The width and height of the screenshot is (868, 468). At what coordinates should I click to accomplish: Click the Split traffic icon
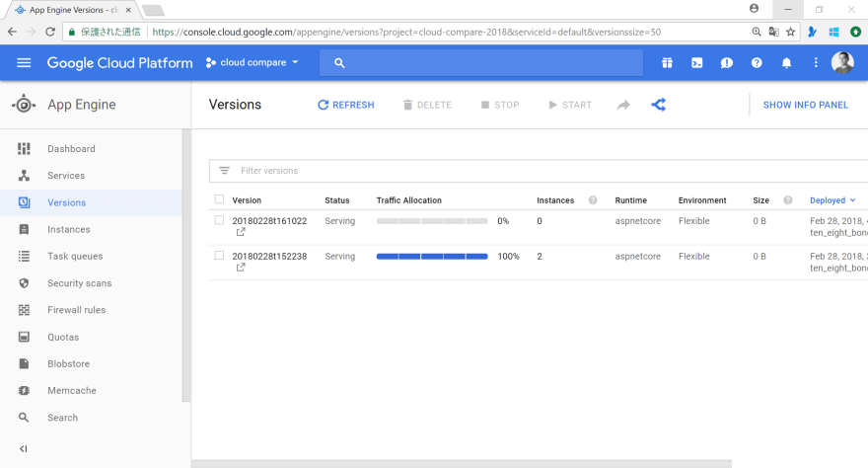click(x=659, y=104)
